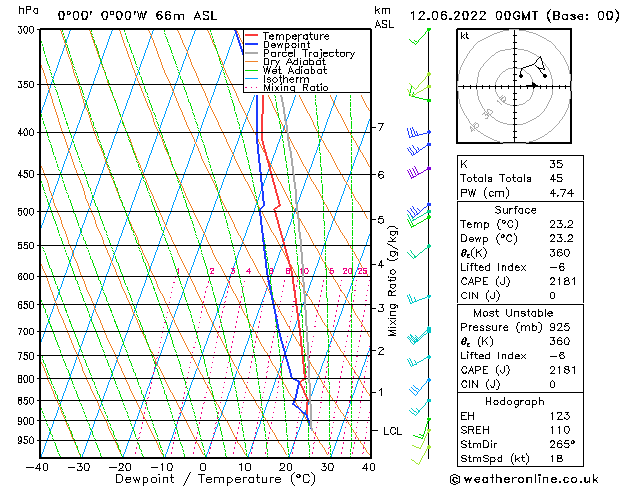629x486 pixels.
Task: Click the 'kt' label in the hodograph
Action: pyautogui.click(x=465, y=36)
